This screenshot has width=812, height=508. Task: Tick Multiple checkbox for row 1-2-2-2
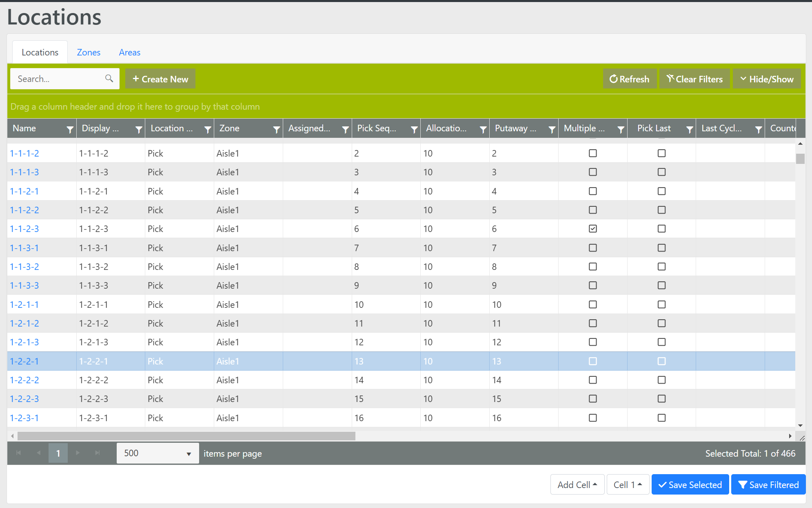(592, 380)
